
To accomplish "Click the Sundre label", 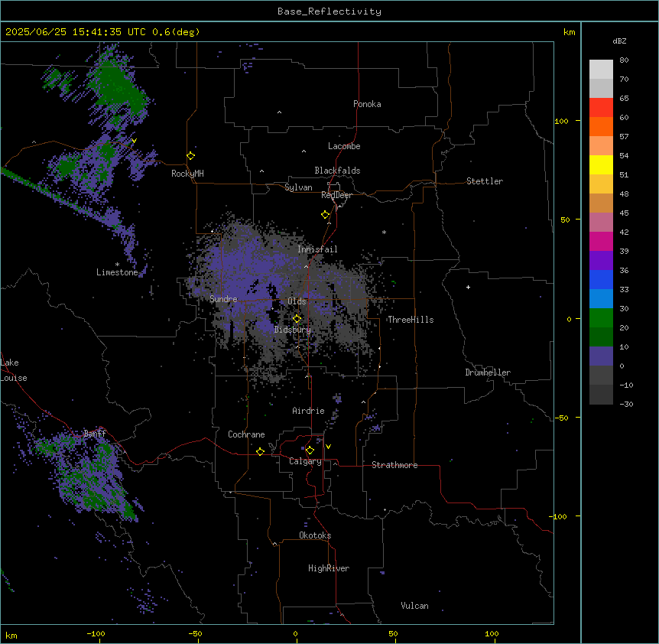I will [223, 299].
